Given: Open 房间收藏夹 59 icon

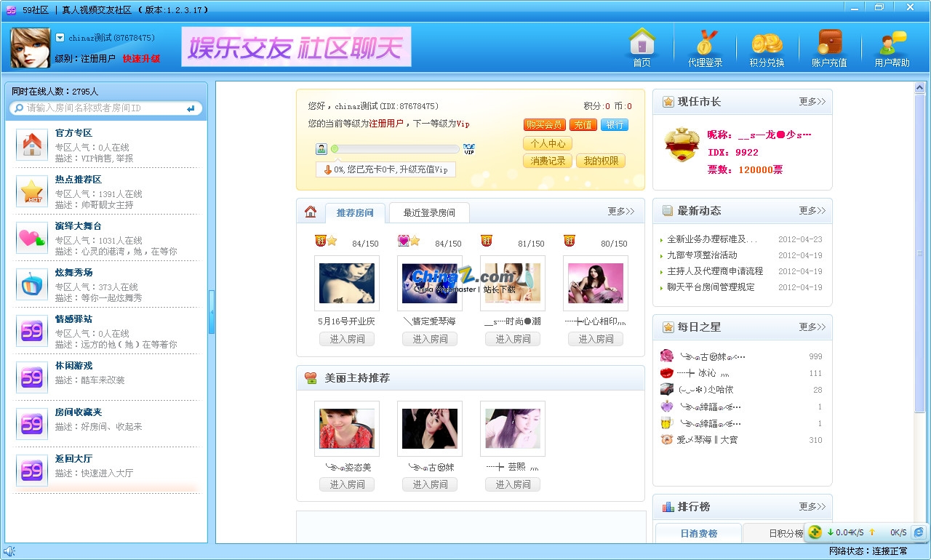Looking at the screenshot, I should [32, 424].
